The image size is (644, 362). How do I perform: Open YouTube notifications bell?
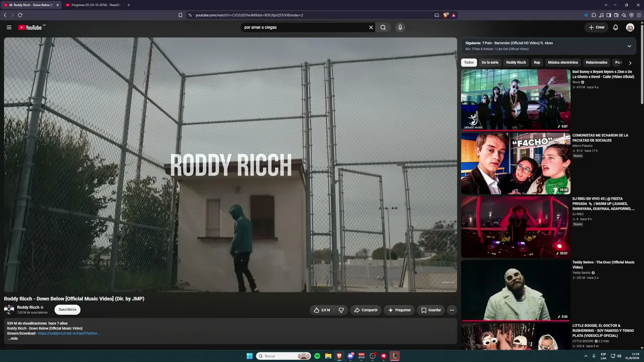click(x=615, y=27)
